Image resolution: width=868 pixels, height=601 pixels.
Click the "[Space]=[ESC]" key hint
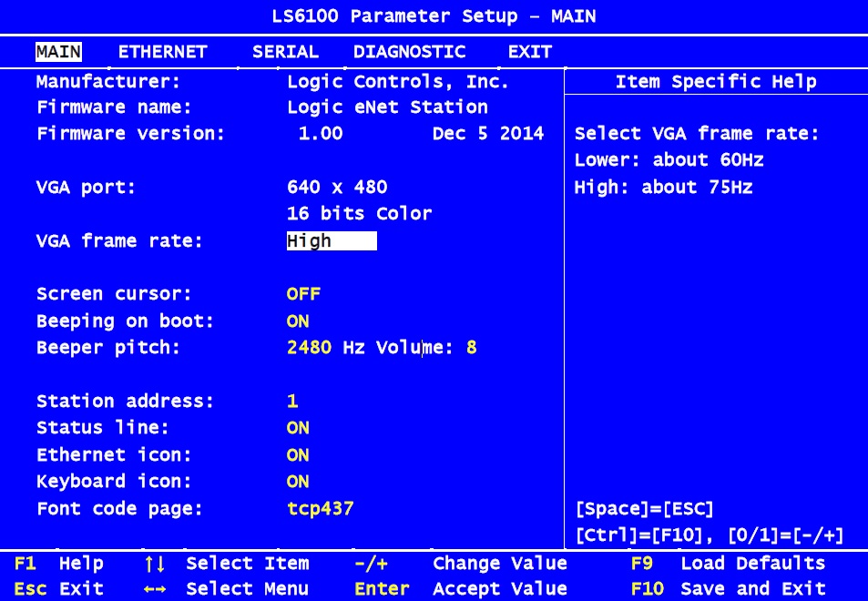point(645,509)
